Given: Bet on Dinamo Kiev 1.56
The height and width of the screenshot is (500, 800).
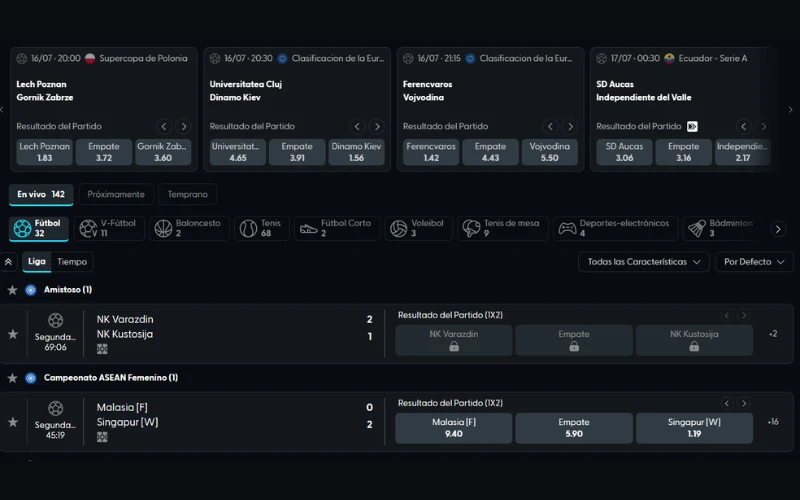Looking at the screenshot, I should coord(356,152).
